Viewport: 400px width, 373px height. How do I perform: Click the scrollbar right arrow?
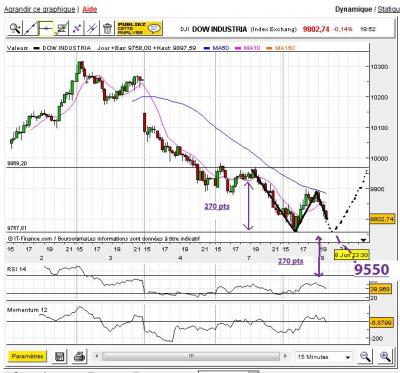point(285,356)
